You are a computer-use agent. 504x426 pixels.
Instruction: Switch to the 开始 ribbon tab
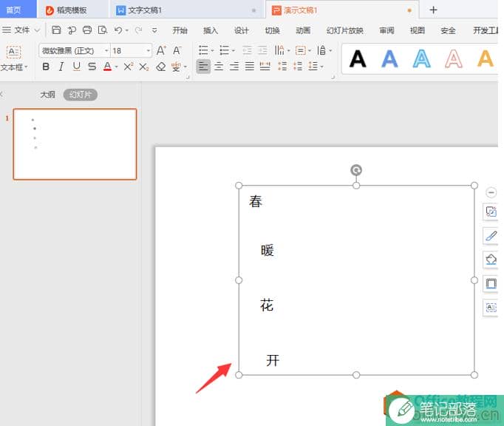[x=180, y=30]
